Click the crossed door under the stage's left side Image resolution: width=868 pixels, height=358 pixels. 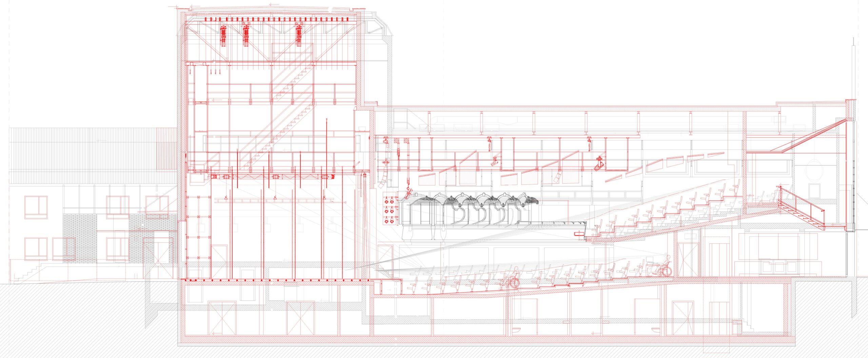pyautogui.click(x=222, y=319)
